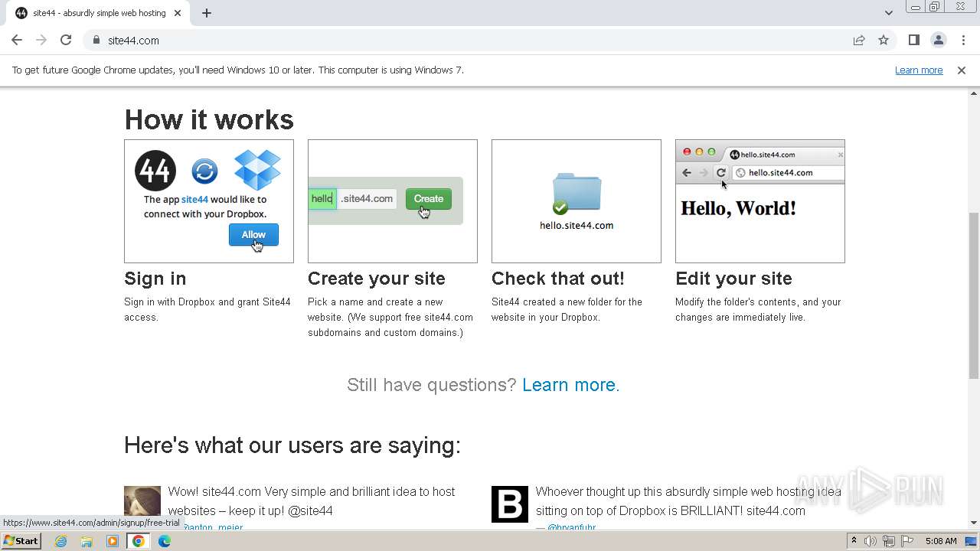View site information via the padlock icon
This screenshot has width=980, height=551.
(x=96, y=41)
